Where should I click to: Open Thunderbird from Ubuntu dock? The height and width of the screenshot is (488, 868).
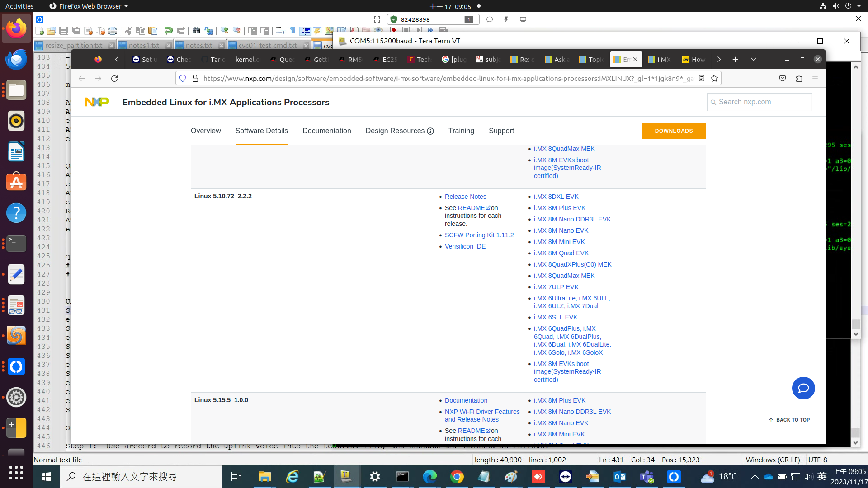16,60
